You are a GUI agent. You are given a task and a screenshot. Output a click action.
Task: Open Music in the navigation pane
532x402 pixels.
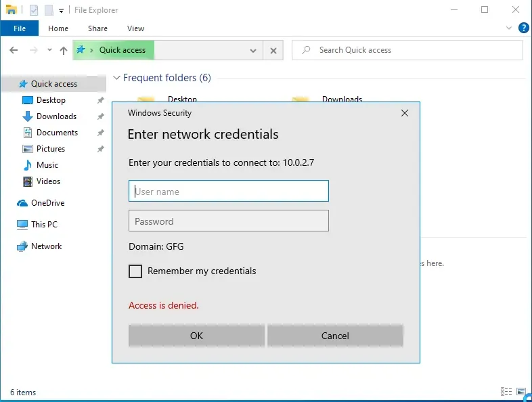[x=47, y=165]
